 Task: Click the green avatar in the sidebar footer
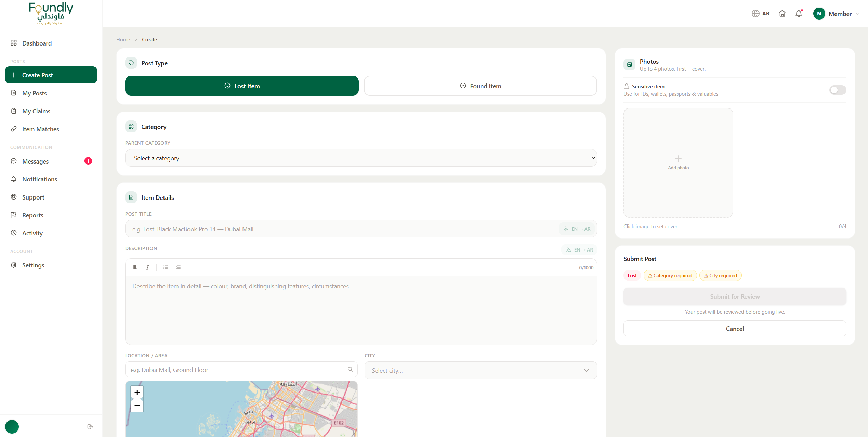[12, 427]
